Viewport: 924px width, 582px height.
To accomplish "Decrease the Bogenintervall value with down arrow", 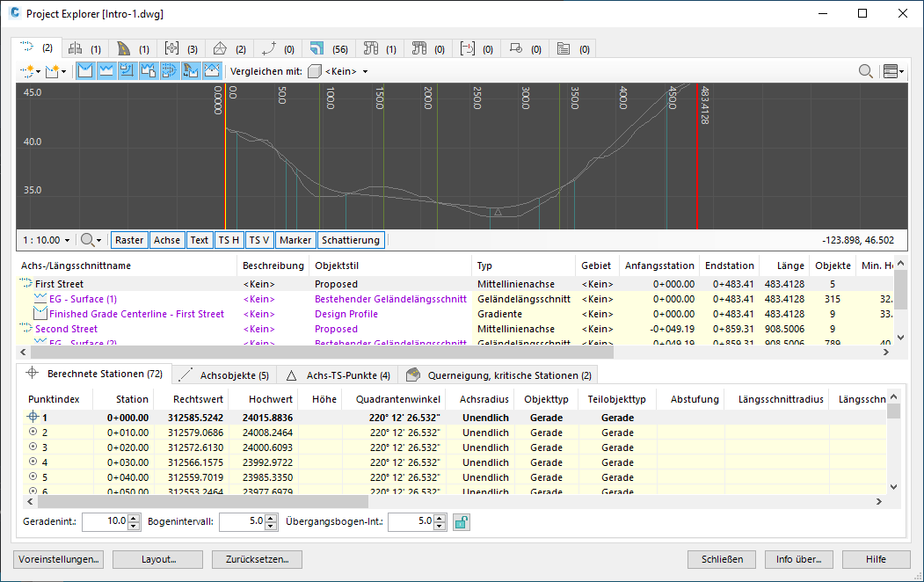I will coord(271,526).
